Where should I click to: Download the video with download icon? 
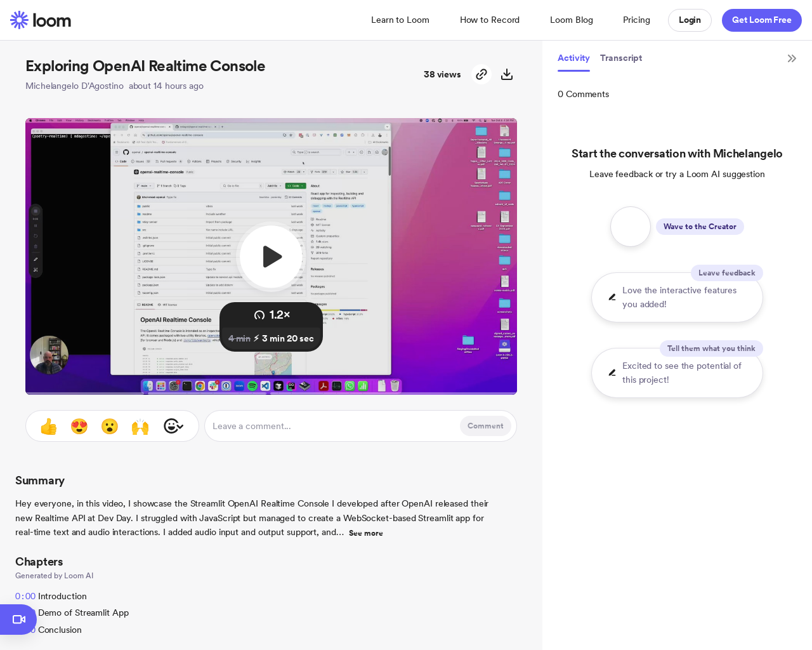click(507, 74)
